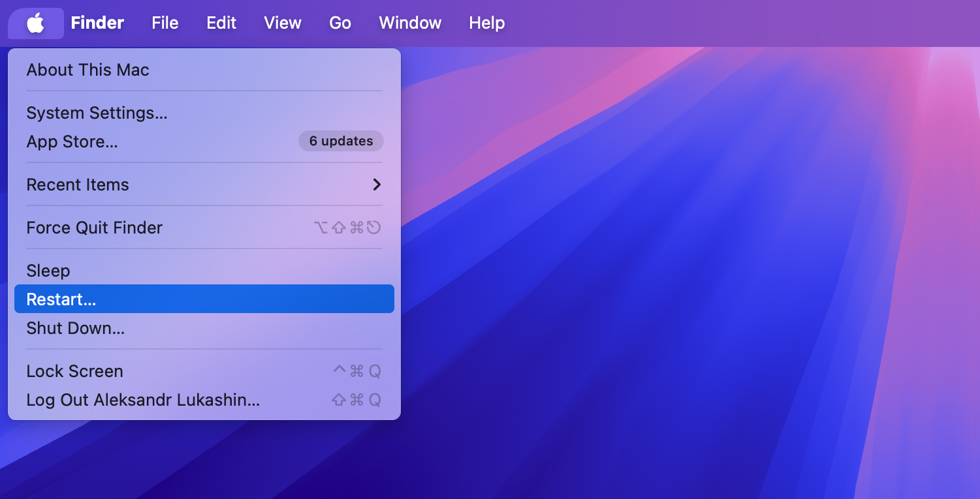Open the Finder menu
Viewport: 980px width, 499px height.
(x=97, y=23)
